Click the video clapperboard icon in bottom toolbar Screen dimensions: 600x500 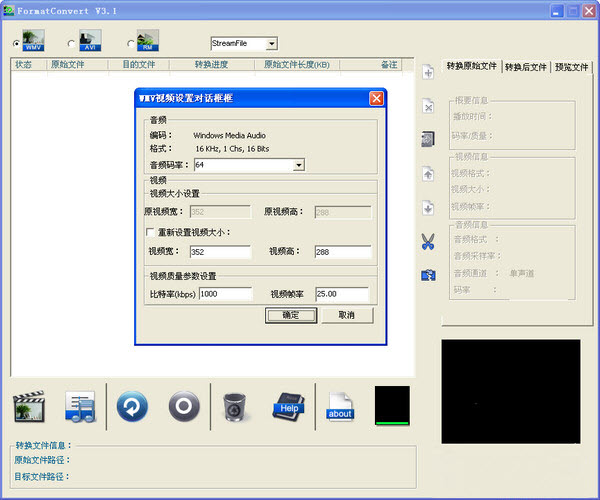tap(29, 406)
